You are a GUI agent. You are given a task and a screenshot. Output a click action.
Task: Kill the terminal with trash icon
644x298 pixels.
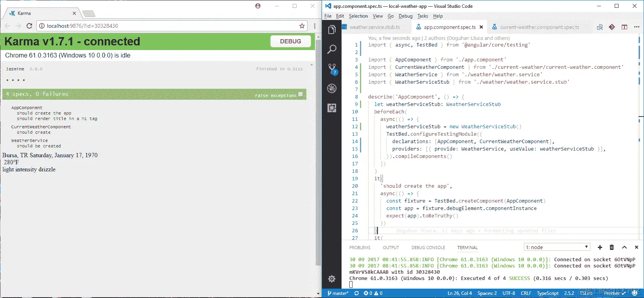(x=612, y=247)
